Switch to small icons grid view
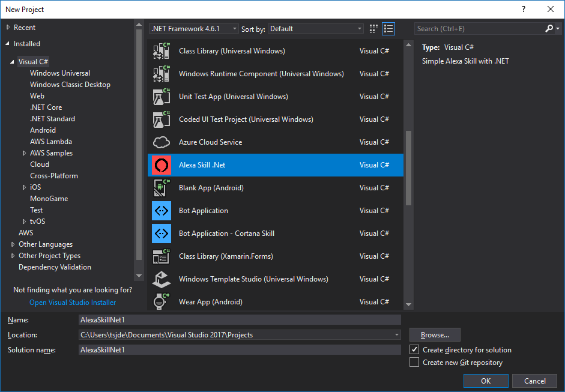Viewport: 565px width, 392px height. tap(374, 29)
